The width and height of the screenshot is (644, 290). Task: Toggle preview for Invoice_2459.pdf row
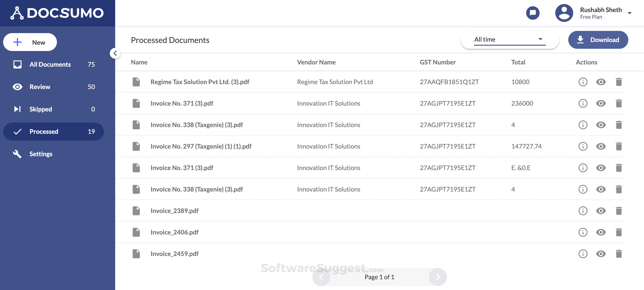pyautogui.click(x=601, y=254)
